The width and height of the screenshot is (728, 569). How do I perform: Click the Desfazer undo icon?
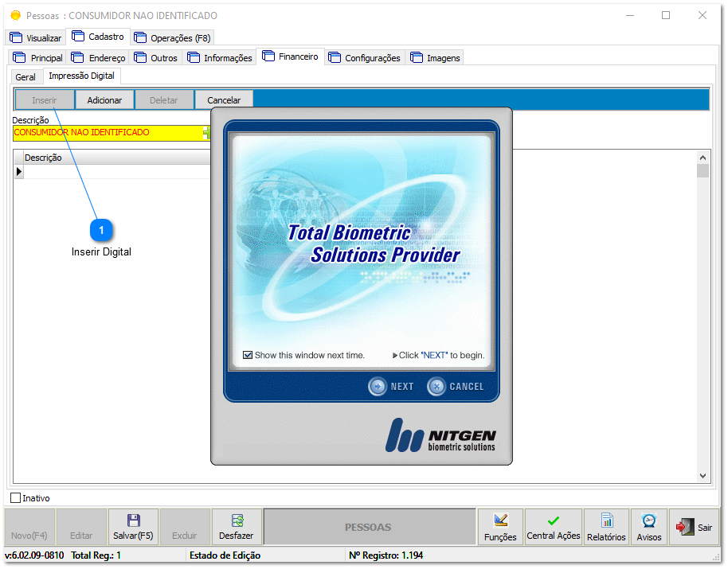(x=237, y=520)
